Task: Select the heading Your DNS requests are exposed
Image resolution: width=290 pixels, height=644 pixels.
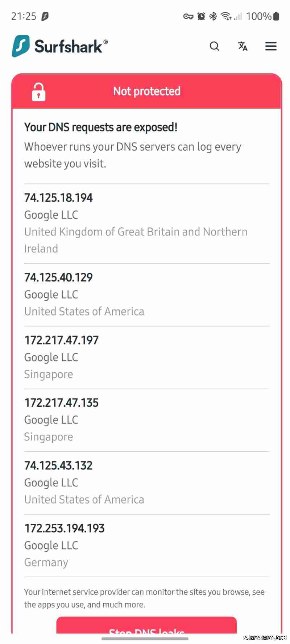Action: coord(100,127)
